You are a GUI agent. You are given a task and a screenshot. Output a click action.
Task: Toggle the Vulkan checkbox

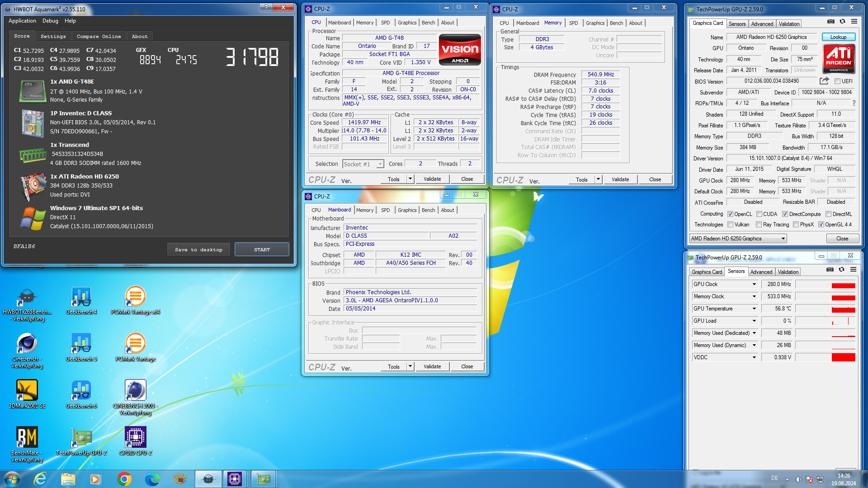pos(730,225)
